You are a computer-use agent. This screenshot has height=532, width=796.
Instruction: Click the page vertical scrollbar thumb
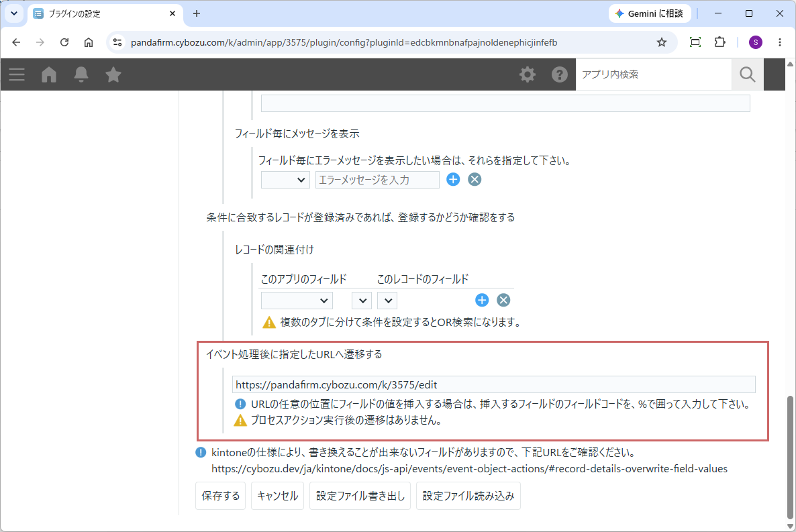(790, 457)
